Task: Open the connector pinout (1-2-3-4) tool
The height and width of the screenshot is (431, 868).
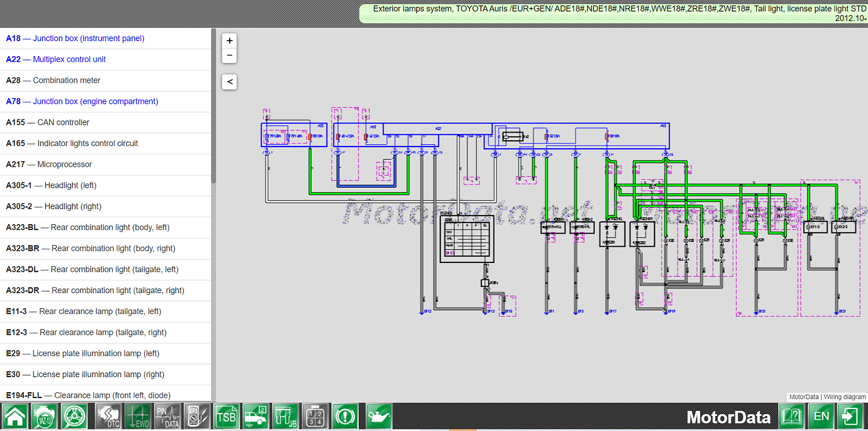Action: click(314, 416)
